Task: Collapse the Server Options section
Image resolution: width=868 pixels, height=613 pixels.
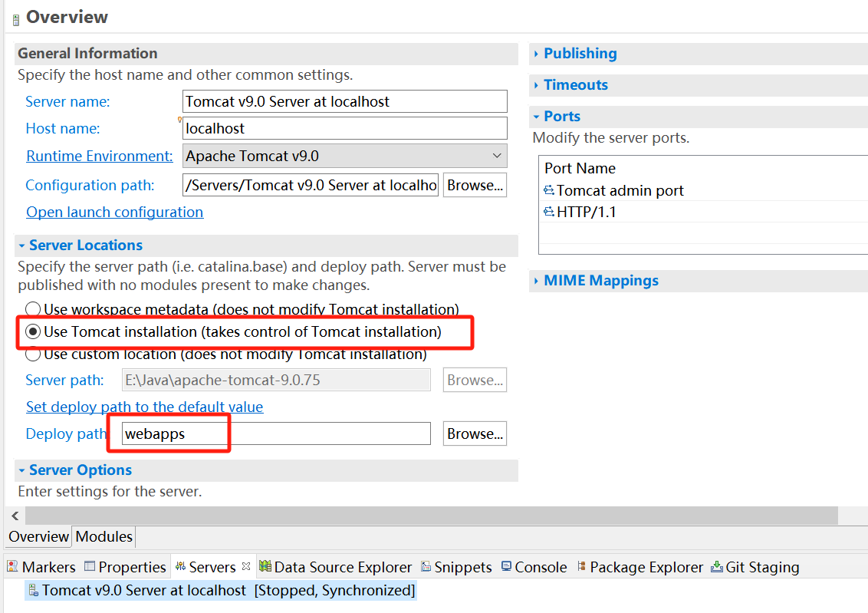Action: point(21,470)
